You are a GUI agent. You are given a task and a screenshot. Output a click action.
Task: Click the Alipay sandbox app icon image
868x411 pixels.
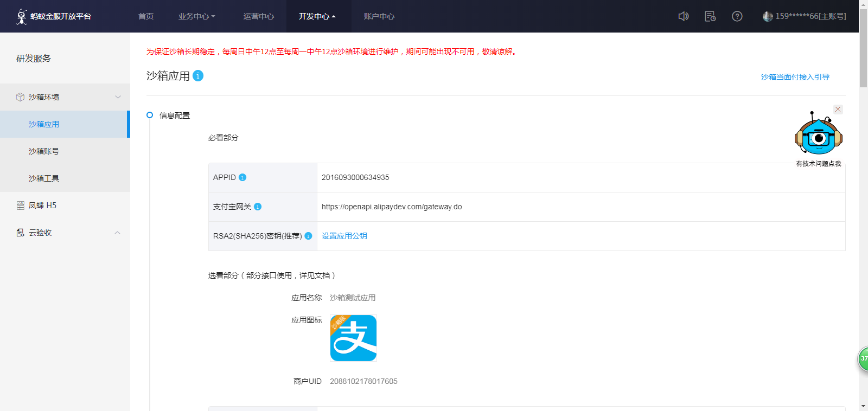[x=353, y=338]
